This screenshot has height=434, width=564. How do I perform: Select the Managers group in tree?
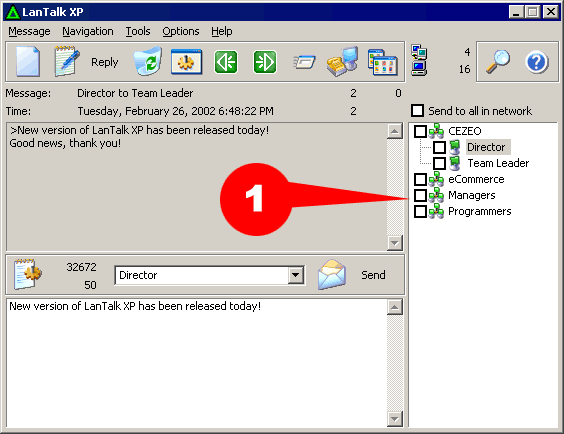click(472, 195)
